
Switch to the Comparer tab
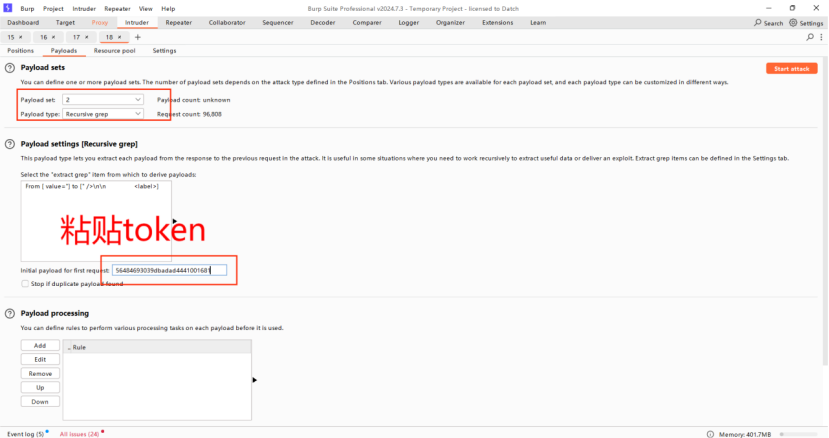pos(367,23)
